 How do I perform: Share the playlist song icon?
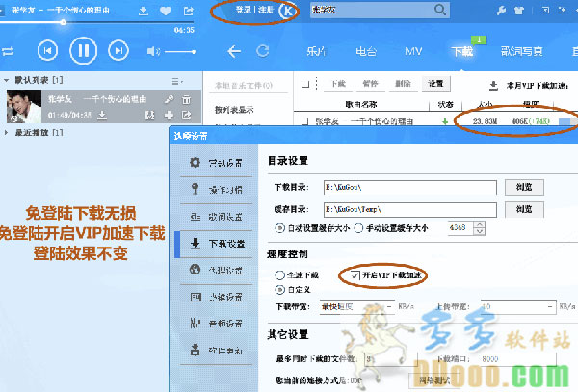pyautogui.click(x=187, y=116)
